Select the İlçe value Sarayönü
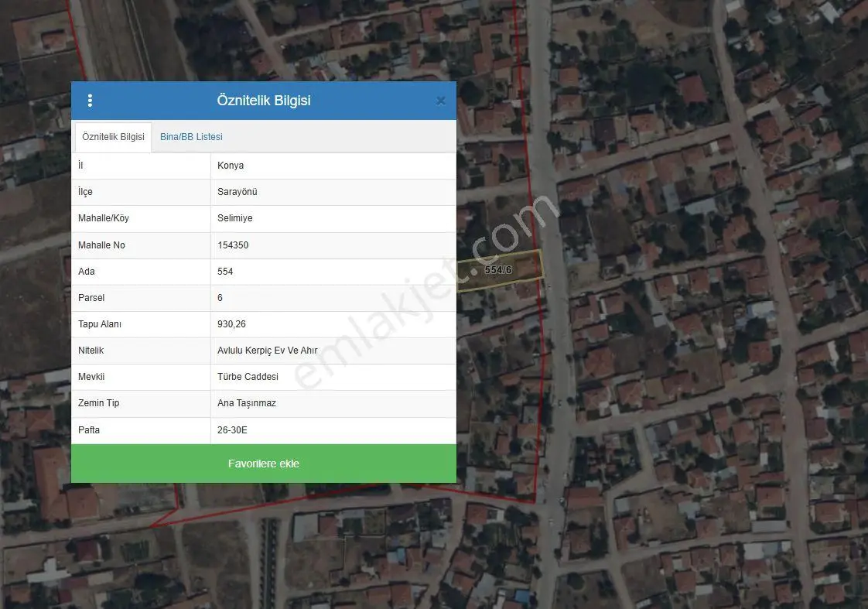Viewport: 868px width, 609px height. pyautogui.click(x=237, y=192)
